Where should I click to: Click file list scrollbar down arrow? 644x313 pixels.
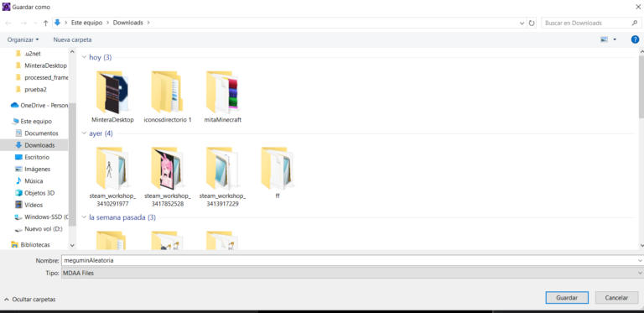(641, 245)
